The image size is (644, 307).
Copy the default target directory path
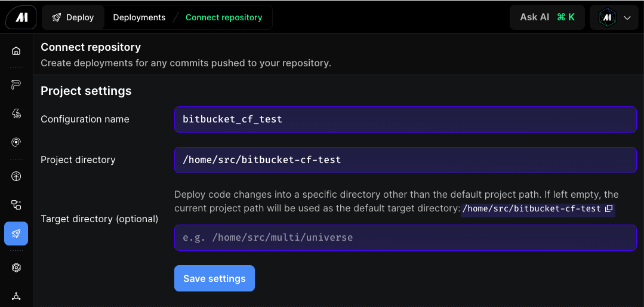click(609, 209)
